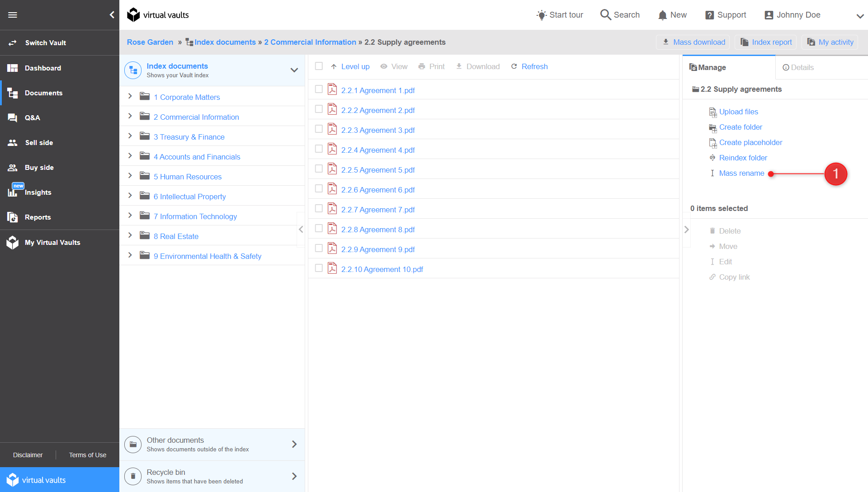Toggle checkbox for 2.2.5 Agreement 5.pdf

318,169
